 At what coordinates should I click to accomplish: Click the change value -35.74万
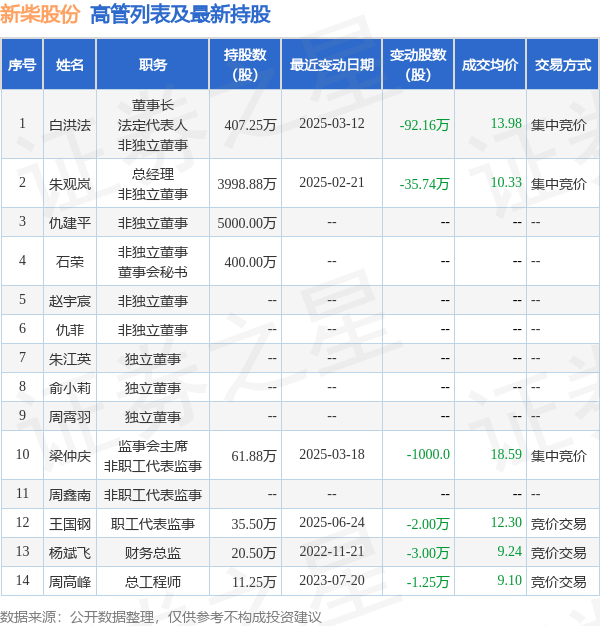coord(425,184)
